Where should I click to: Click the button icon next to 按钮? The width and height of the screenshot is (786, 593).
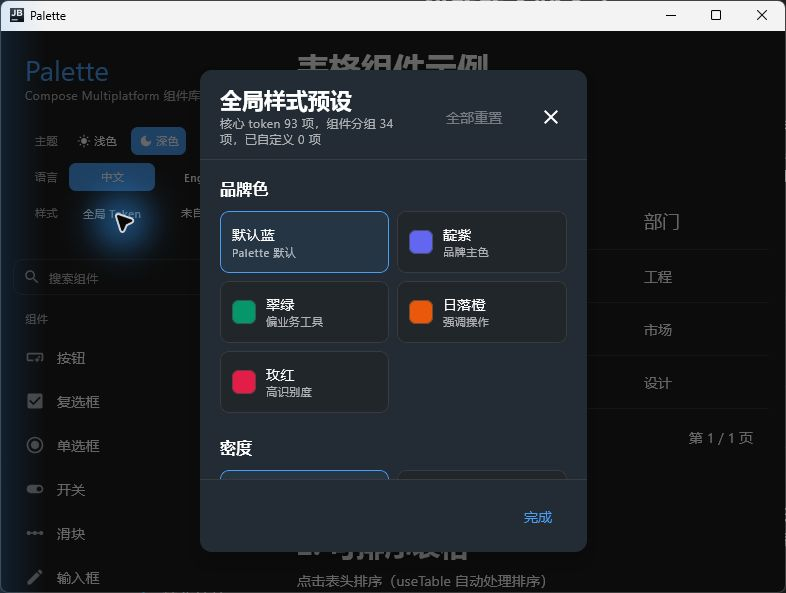click(35, 357)
